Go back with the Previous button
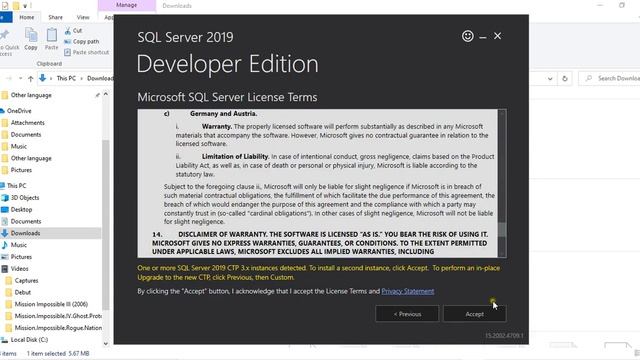Viewport: 640px width, 360px height. click(x=407, y=314)
